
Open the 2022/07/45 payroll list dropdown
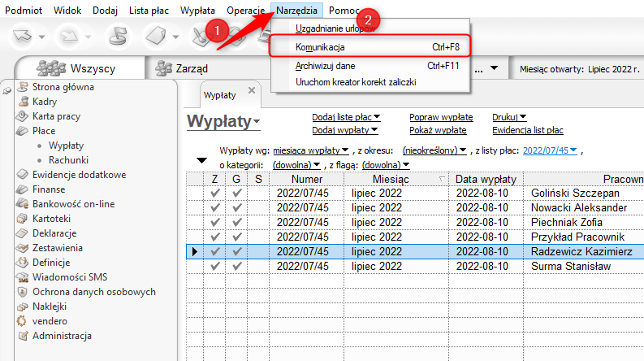[550, 150]
